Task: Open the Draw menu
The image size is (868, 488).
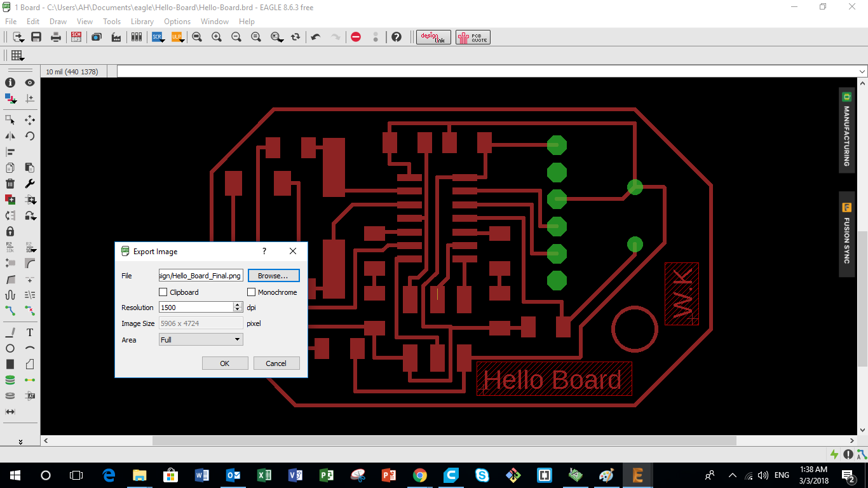Action: click(58, 21)
